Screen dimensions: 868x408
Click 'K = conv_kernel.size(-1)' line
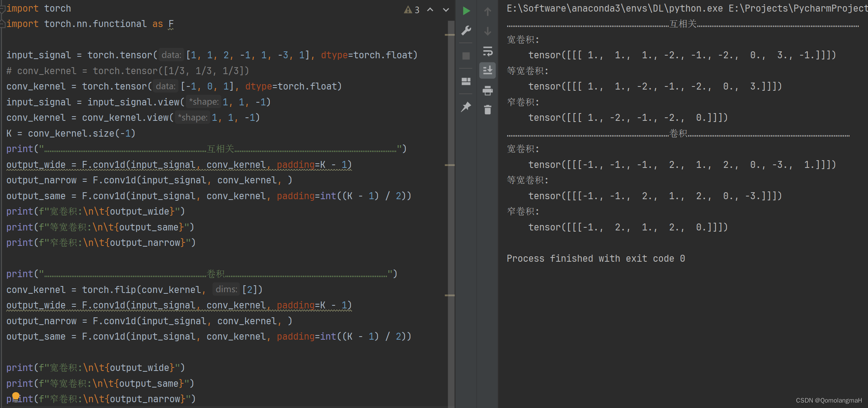(x=71, y=134)
